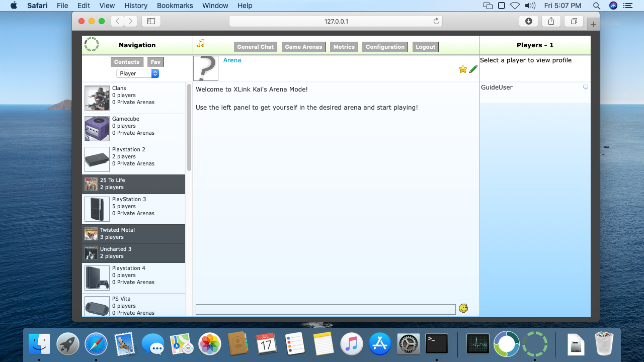The image size is (644, 362).
Task: Toggle the Contacts filter button
Action: [x=127, y=62]
